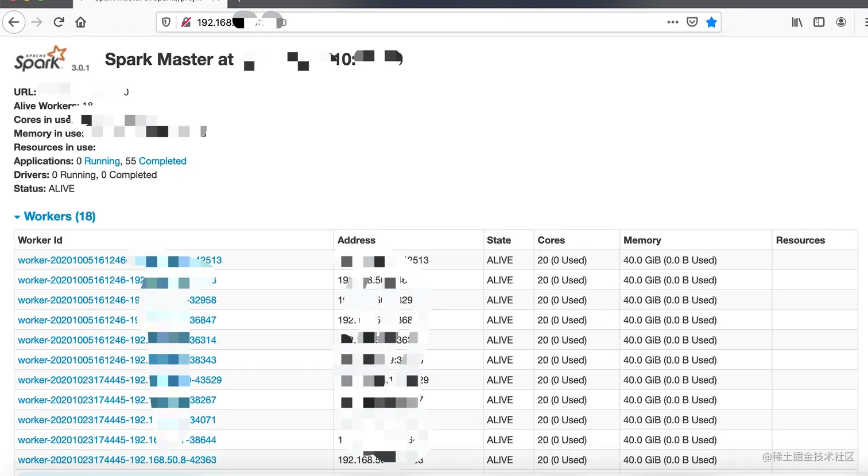Select the address cell for worker 42363
This screenshot has width=868, height=476.
(408, 460)
